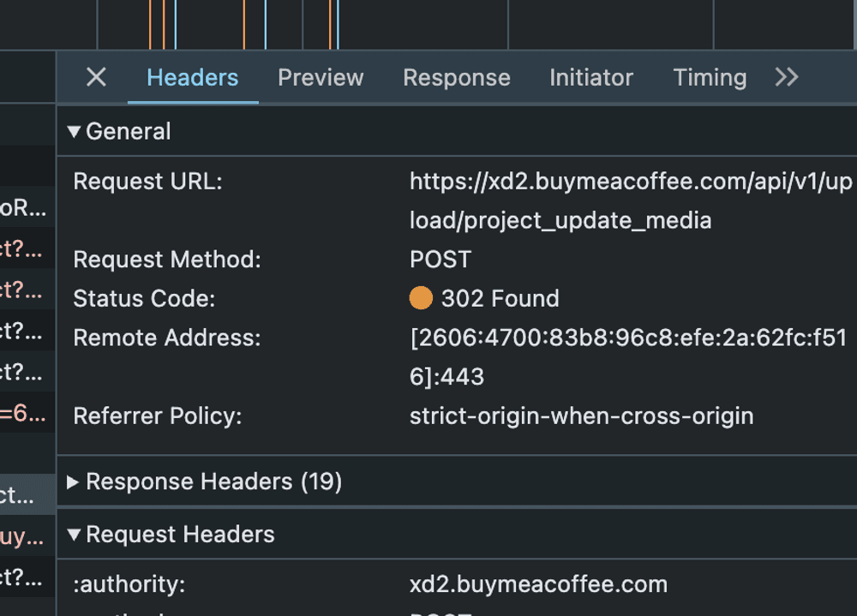
Task: View the Timing tab
Action: point(709,77)
